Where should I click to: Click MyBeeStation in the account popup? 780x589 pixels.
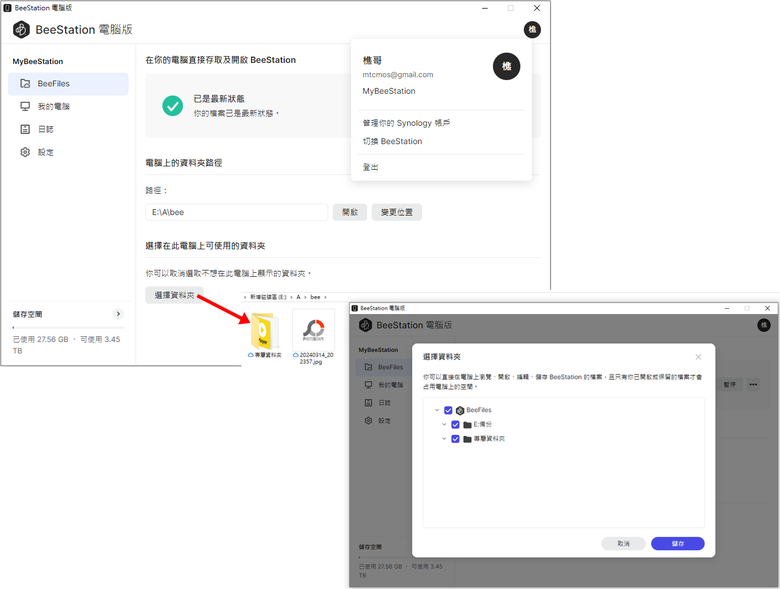pyautogui.click(x=389, y=91)
